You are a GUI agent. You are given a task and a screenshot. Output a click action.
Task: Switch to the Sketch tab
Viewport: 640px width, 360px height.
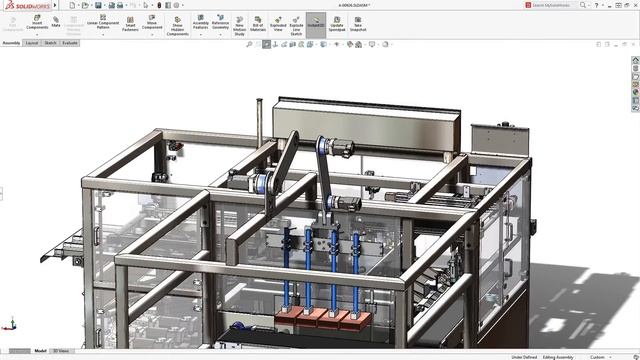(x=50, y=43)
